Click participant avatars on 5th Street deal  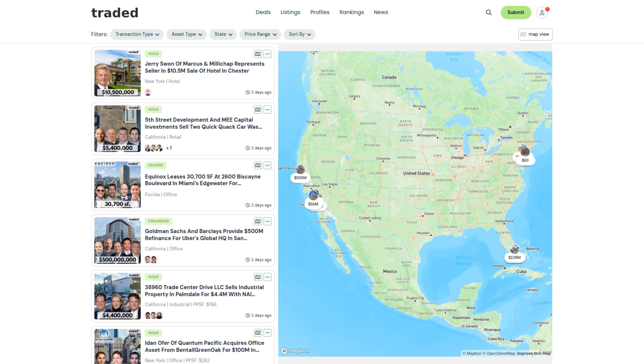[x=154, y=148]
